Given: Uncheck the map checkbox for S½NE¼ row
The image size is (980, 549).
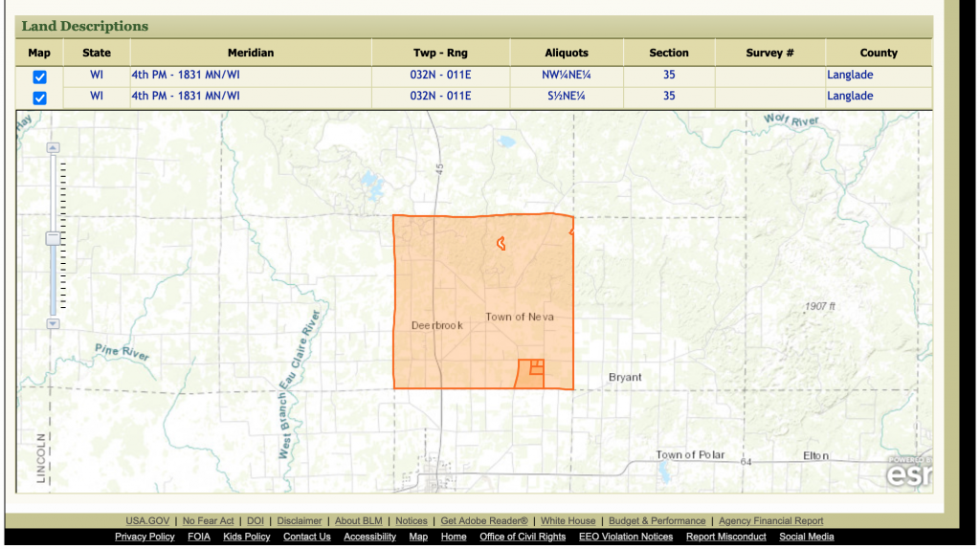Looking at the screenshot, I should click(x=39, y=99).
